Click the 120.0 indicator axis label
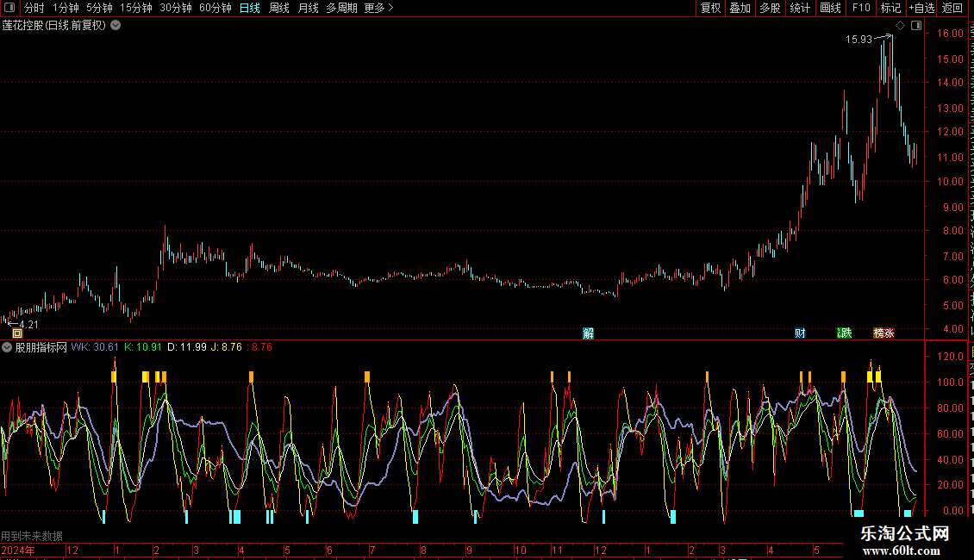The width and height of the screenshot is (974, 560). 951,357
